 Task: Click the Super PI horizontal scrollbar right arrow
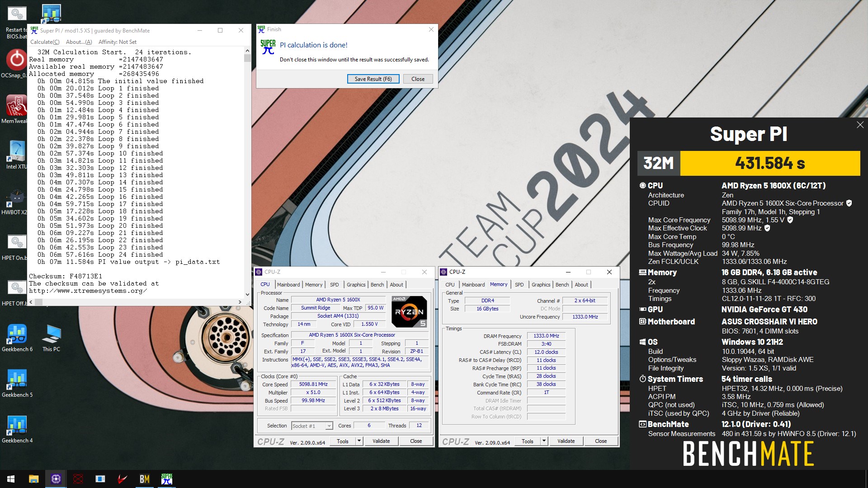pyautogui.click(x=240, y=302)
